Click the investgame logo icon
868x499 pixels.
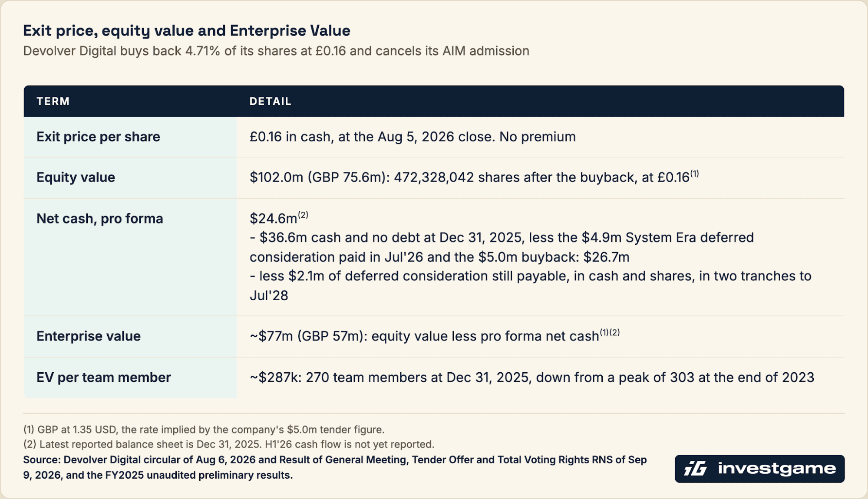tap(696, 469)
